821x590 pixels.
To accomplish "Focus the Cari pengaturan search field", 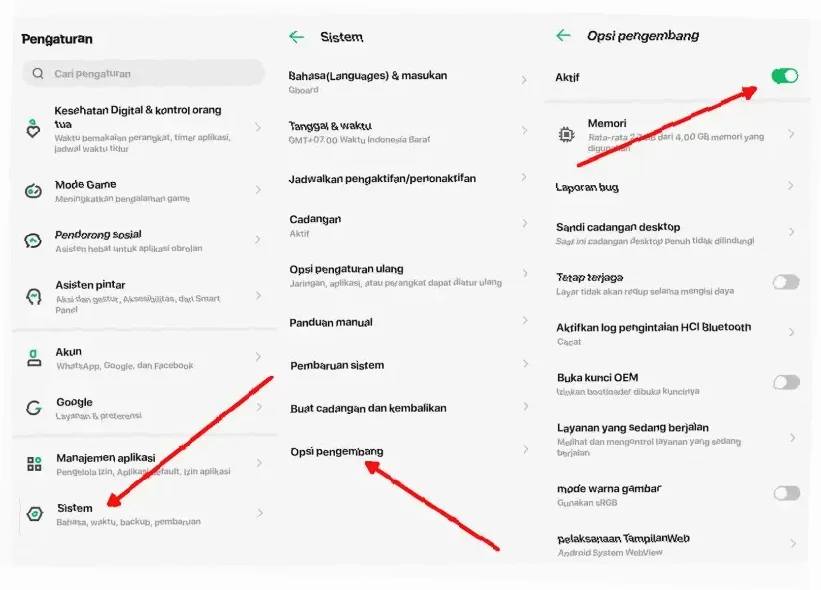I will point(143,73).
